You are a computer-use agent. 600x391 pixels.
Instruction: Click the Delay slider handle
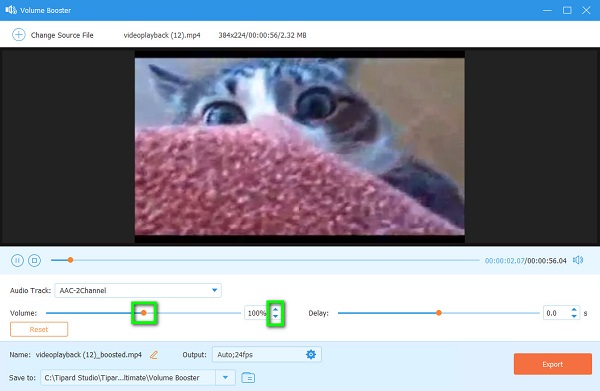pyautogui.click(x=439, y=313)
